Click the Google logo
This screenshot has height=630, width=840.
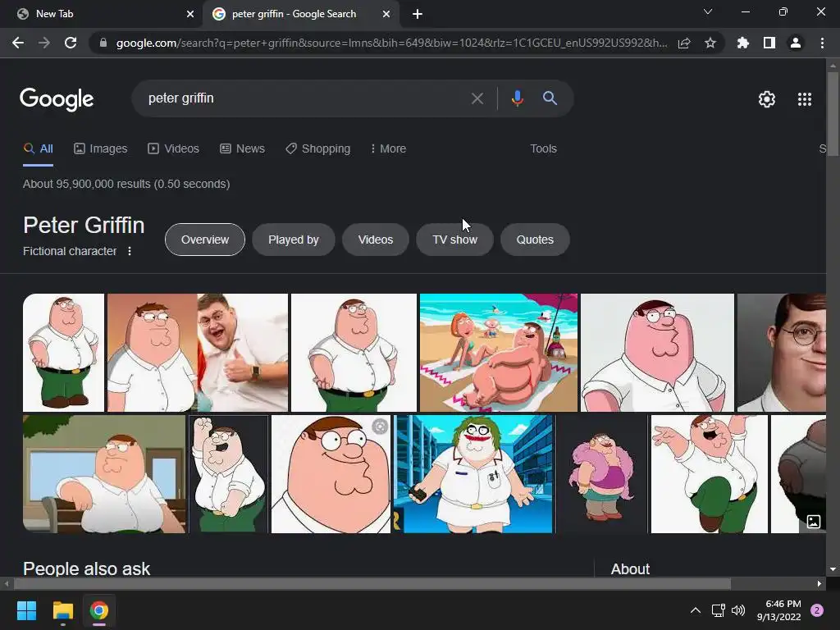tap(57, 99)
